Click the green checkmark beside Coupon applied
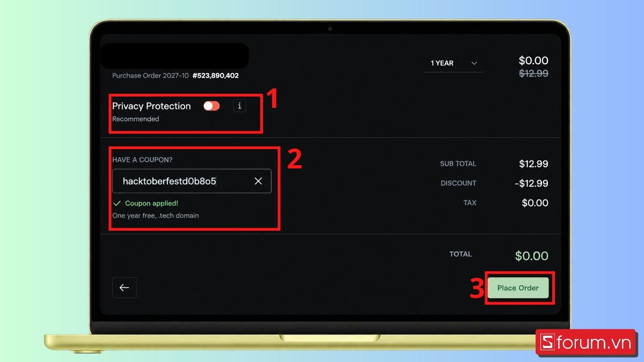Screen dimensions: 644x362 point(117,204)
